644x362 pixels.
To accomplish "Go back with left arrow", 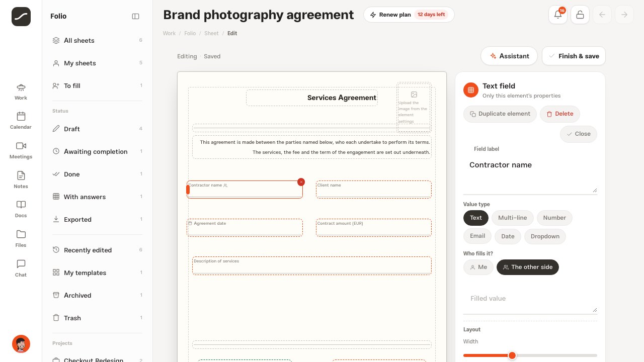I will 602,15.
